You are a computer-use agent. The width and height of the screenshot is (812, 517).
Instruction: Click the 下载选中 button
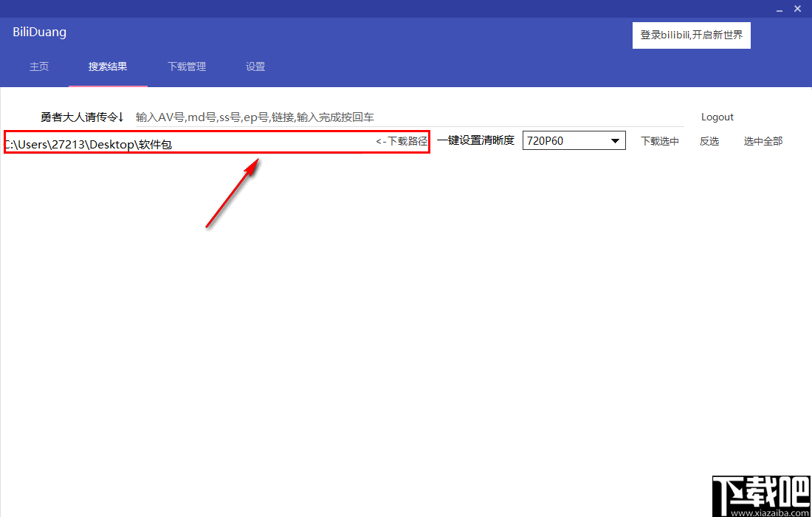tap(659, 141)
